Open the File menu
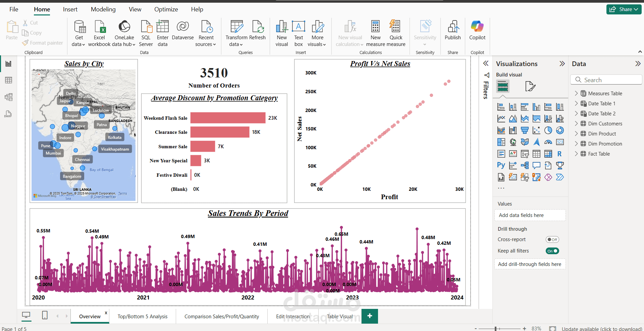Viewport: 644px width, 331px height. 14,9
